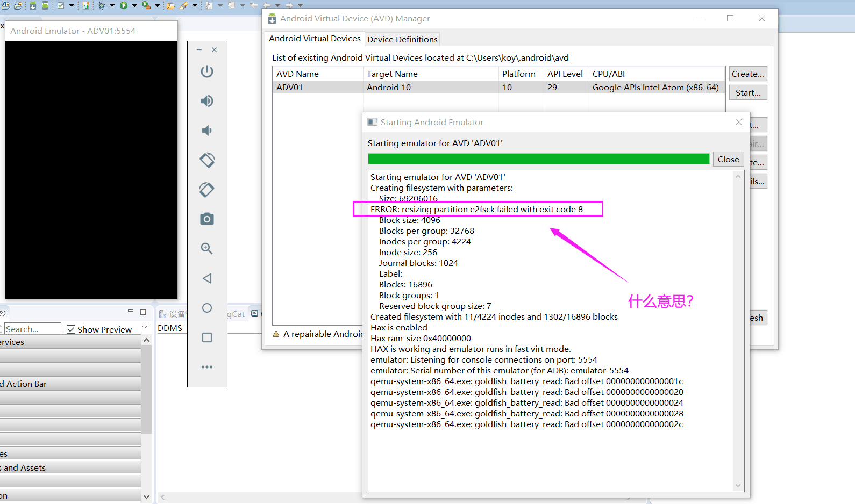Click the green emulator start progress bar
The width and height of the screenshot is (855, 504).
(539, 159)
